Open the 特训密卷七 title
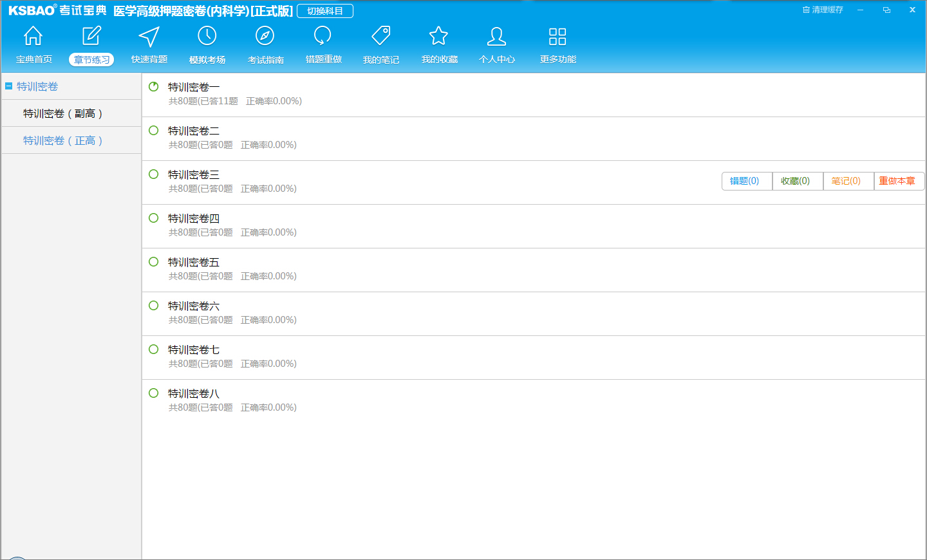Screen dimensions: 927x560 (194, 350)
